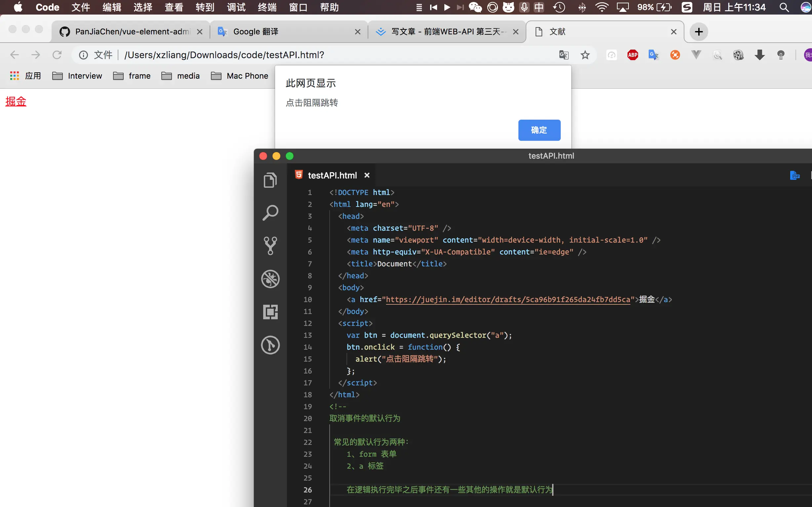Bookmark this page with the star icon
The width and height of the screenshot is (812, 507).
coord(585,55)
